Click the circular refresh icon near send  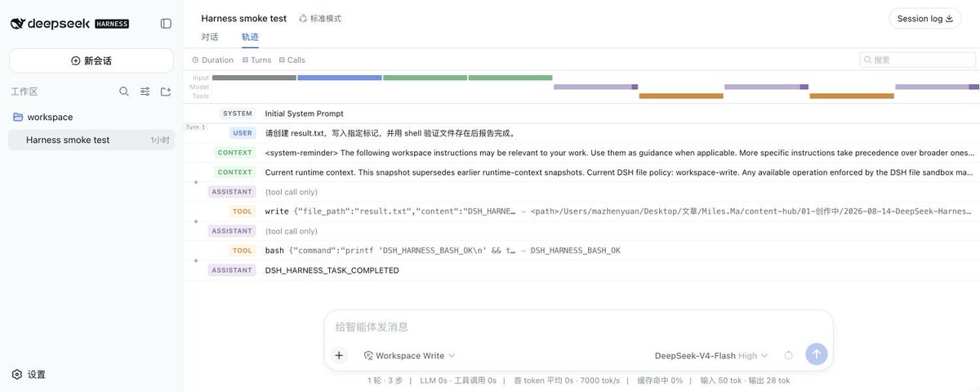(788, 355)
